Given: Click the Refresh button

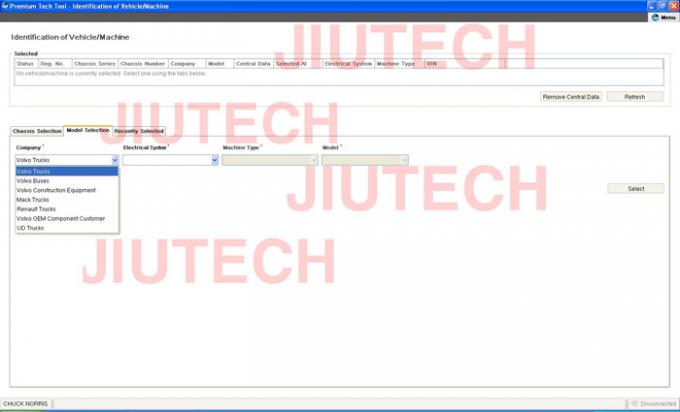Looking at the screenshot, I should tap(634, 97).
